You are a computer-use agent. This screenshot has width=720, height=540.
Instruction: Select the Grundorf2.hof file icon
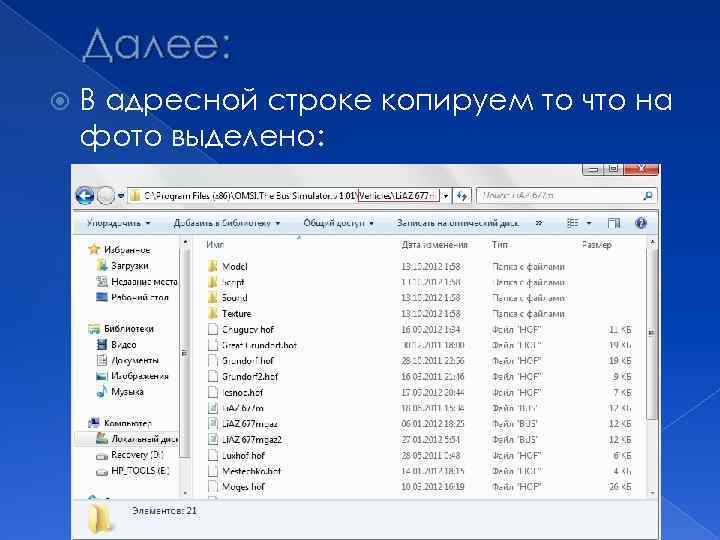[x=213, y=377]
